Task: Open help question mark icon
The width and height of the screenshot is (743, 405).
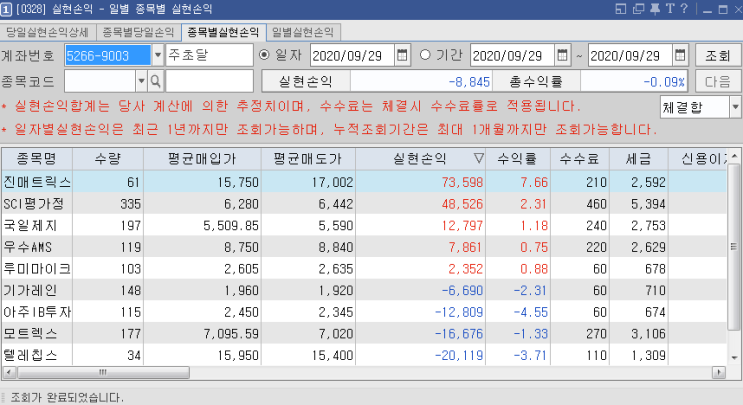Action: (x=684, y=9)
